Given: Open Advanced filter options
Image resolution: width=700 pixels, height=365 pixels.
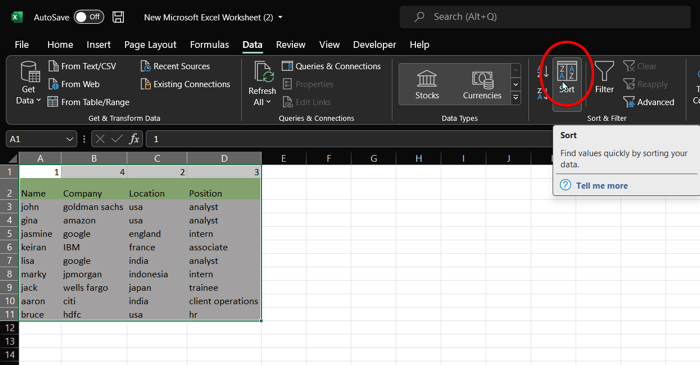Looking at the screenshot, I should click(649, 102).
